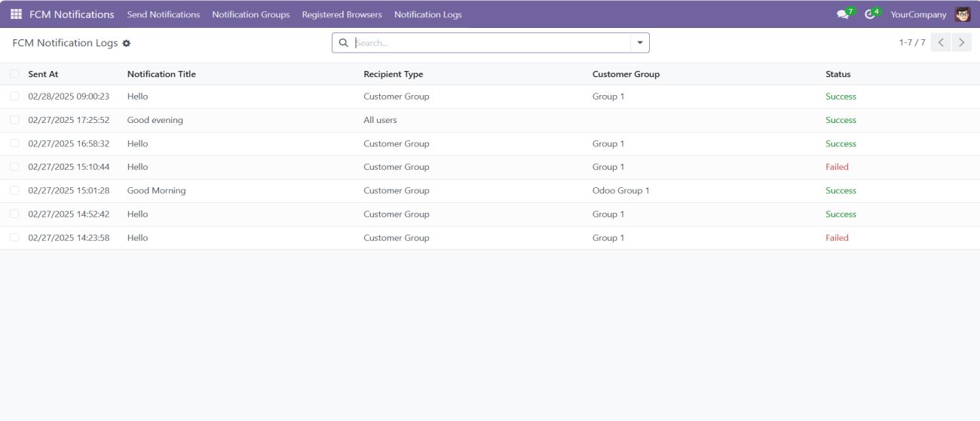Screen dimensions: 980x421
Task: Open the Registered Browsers menu
Action: [341, 14]
